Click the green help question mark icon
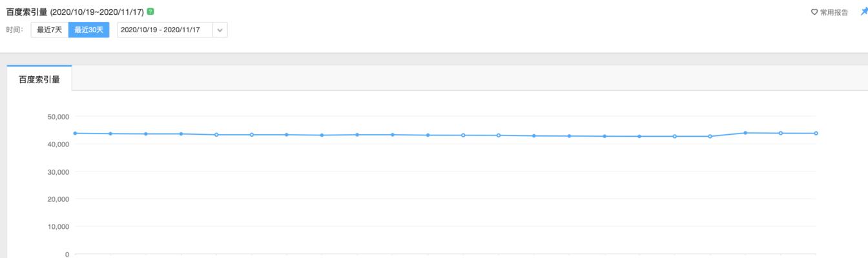 point(150,12)
